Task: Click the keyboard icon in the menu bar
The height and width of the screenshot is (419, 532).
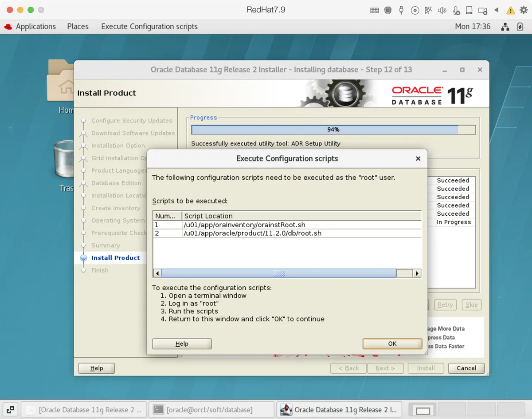Action: pyautogui.click(x=375, y=10)
